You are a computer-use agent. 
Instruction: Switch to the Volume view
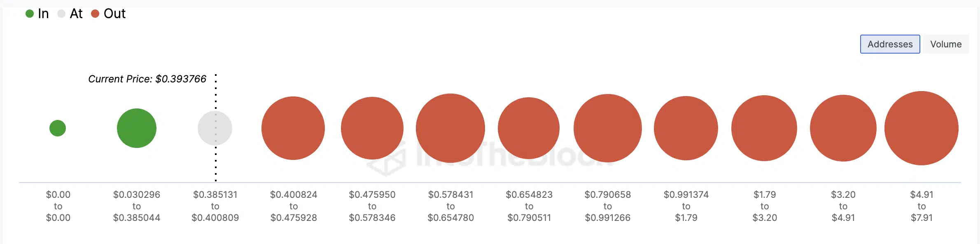click(x=946, y=44)
